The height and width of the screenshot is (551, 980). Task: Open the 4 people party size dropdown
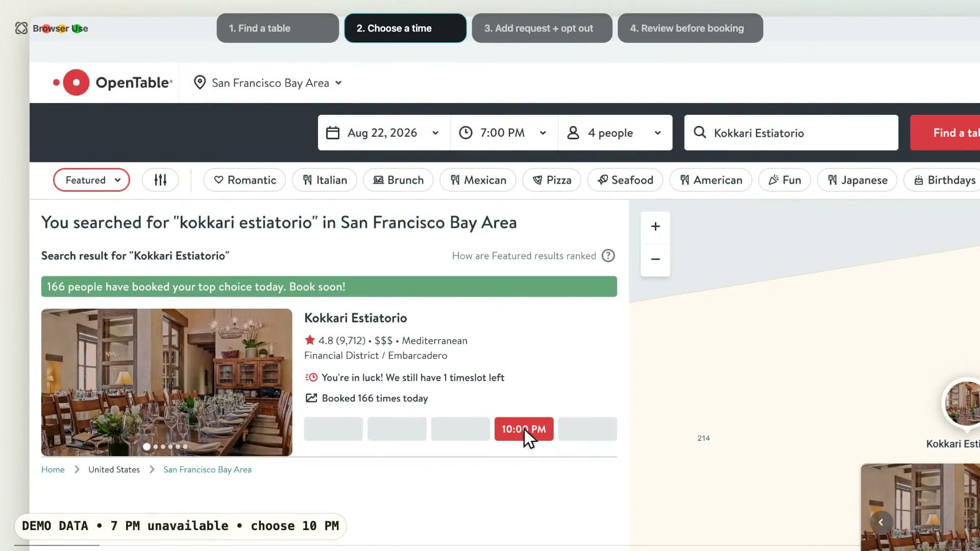(x=615, y=133)
